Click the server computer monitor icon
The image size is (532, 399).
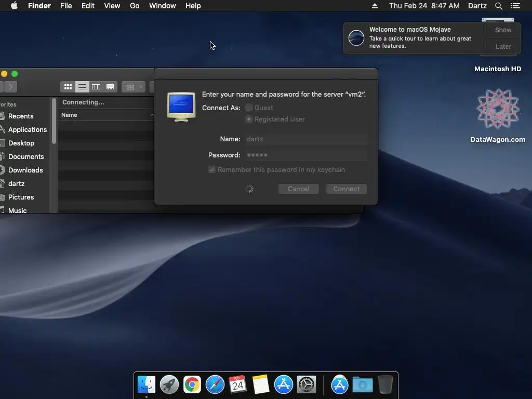point(181,107)
